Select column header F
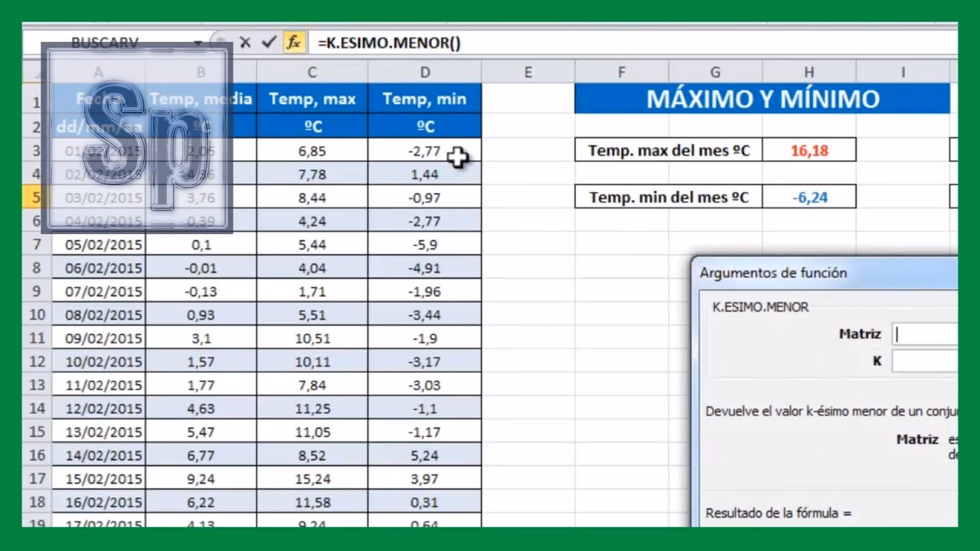The image size is (980, 551). 621,71
